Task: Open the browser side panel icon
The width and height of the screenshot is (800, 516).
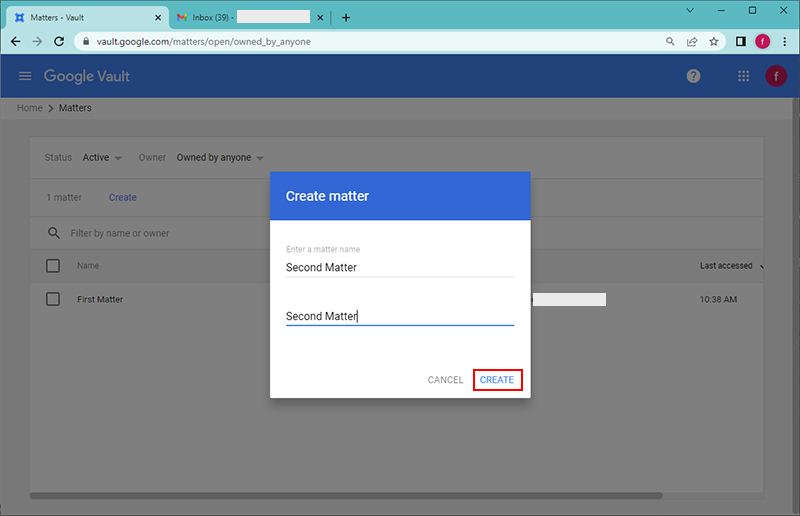Action: tap(741, 41)
